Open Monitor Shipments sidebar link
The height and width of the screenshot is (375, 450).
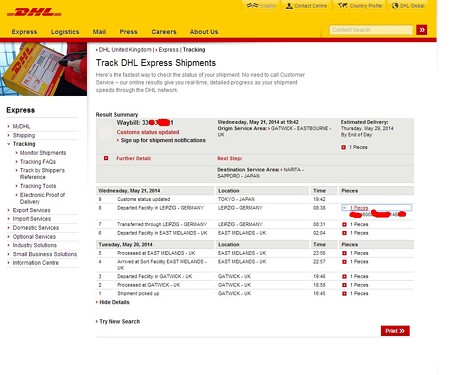pyautogui.click(x=43, y=153)
